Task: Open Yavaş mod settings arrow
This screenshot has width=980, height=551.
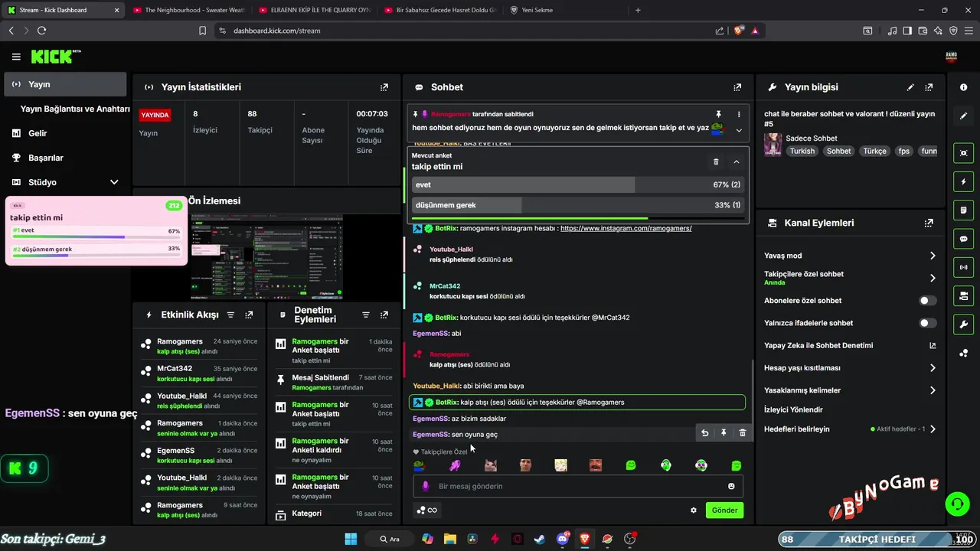Action: click(x=933, y=256)
